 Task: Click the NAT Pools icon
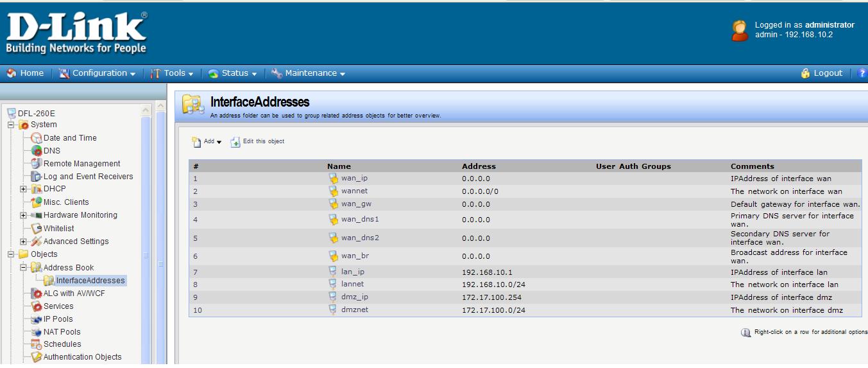37,332
